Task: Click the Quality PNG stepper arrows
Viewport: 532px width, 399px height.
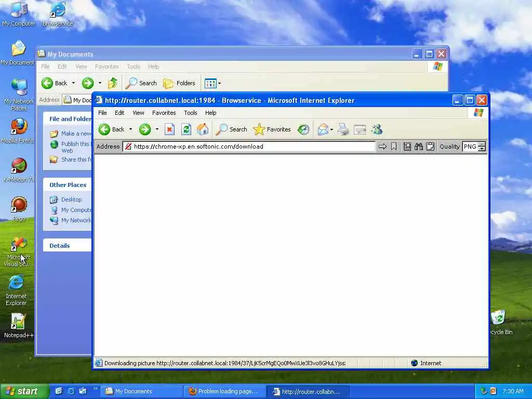Action: [x=482, y=147]
